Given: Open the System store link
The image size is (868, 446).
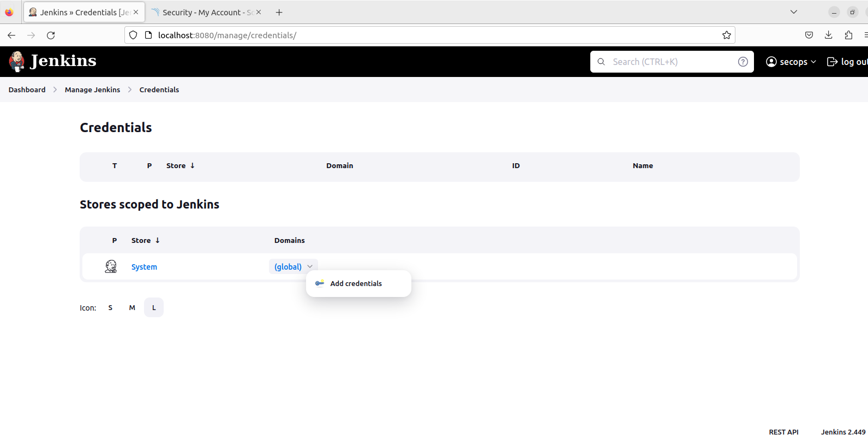Looking at the screenshot, I should 144,266.
